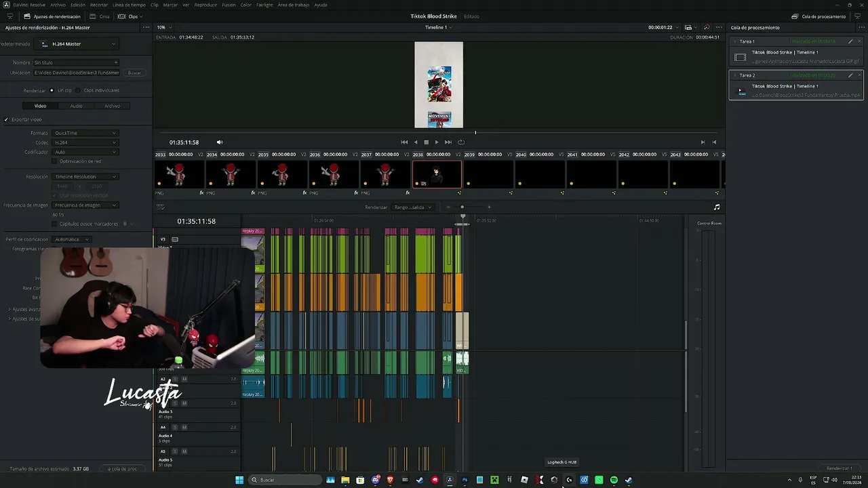Open the Edición menu
This screenshot has width=868, height=488.
[x=78, y=5]
